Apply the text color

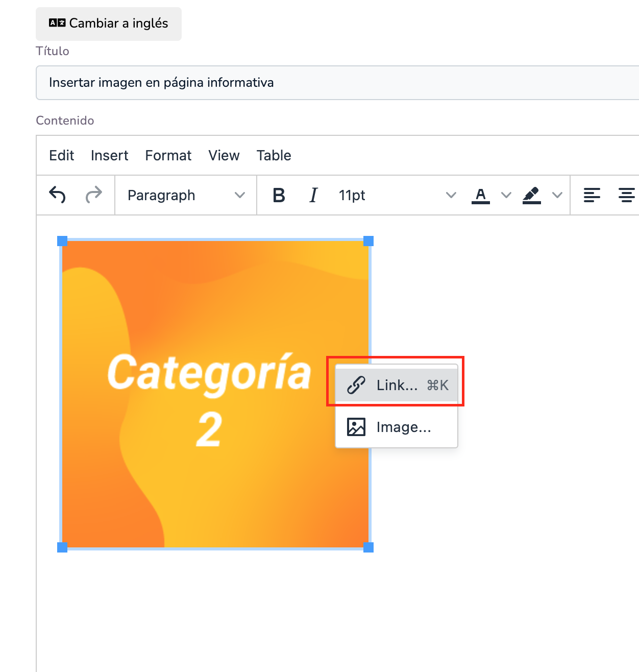click(x=481, y=195)
